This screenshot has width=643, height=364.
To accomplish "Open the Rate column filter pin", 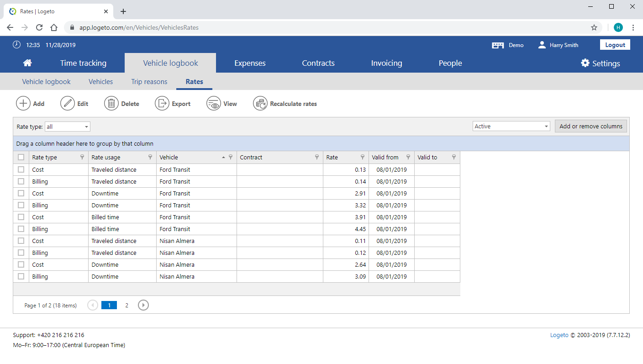I will (x=363, y=157).
